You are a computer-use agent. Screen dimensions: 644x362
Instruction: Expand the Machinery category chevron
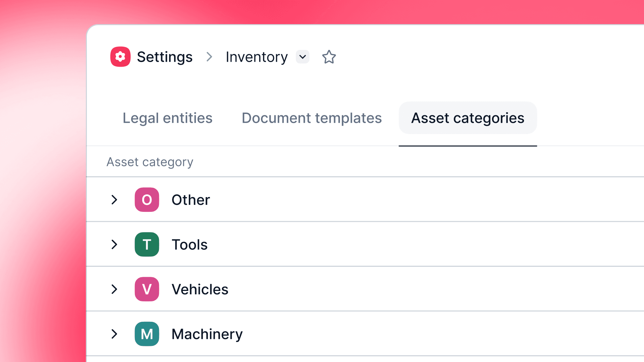(114, 334)
